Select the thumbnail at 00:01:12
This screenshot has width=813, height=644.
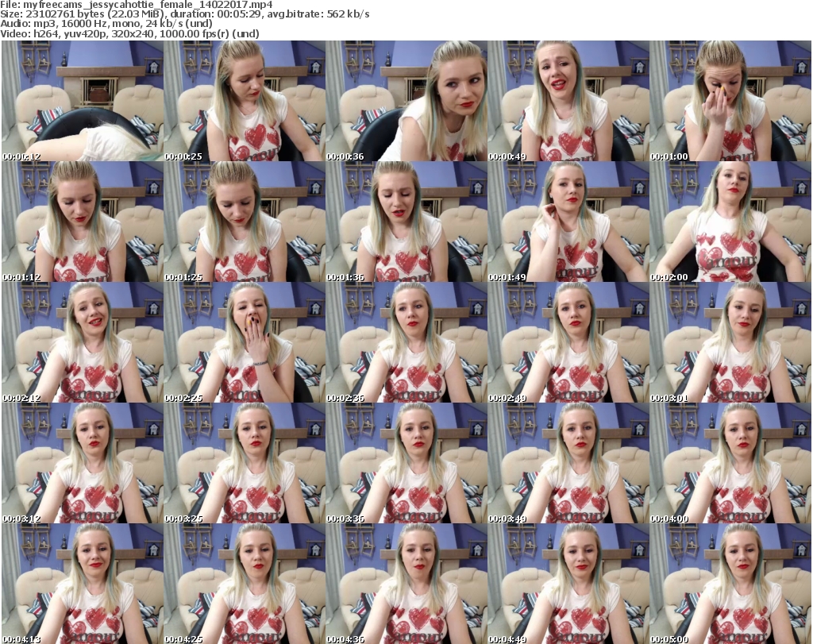click(83, 222)
